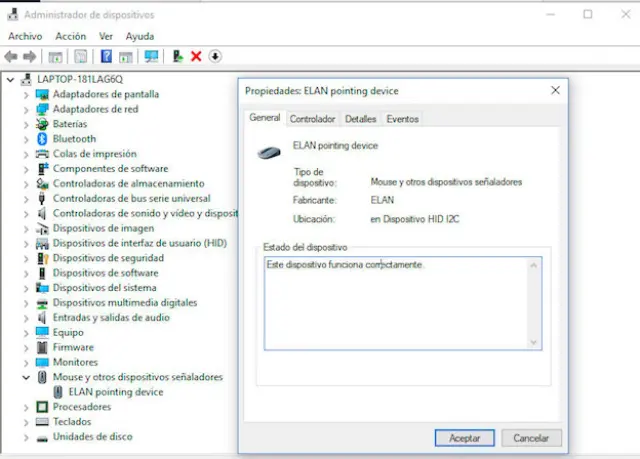Click the update driver icon with green arrow
Image resolution: width=640 pixels, height=459 pixels.
tap(178, 57)
